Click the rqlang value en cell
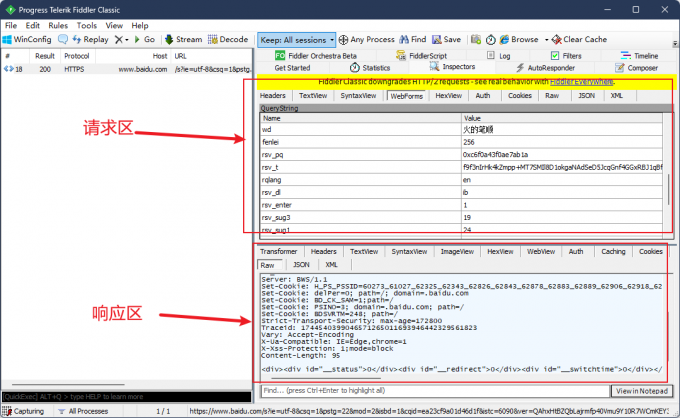 pos(562,180)
